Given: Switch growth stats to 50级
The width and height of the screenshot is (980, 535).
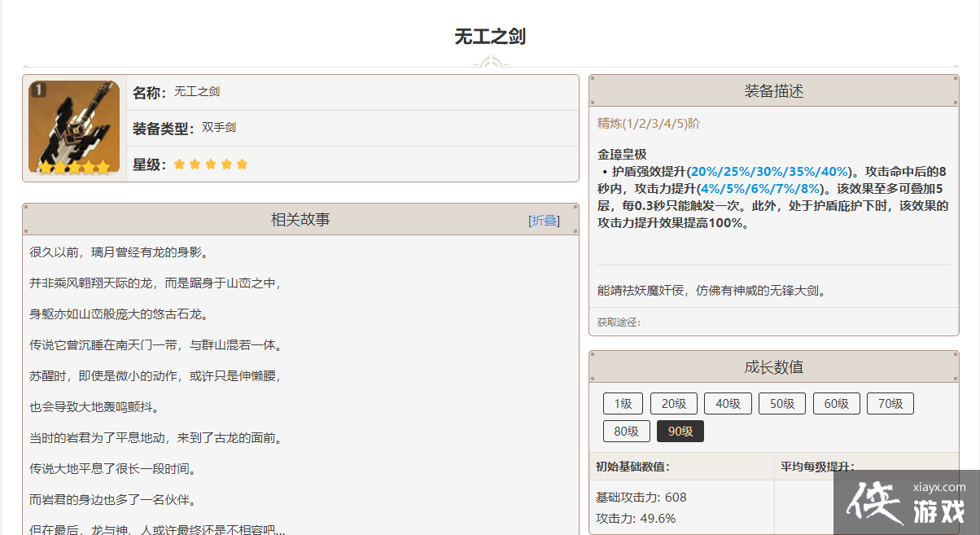Looking at the screenshot, I should tap(781, 403).
